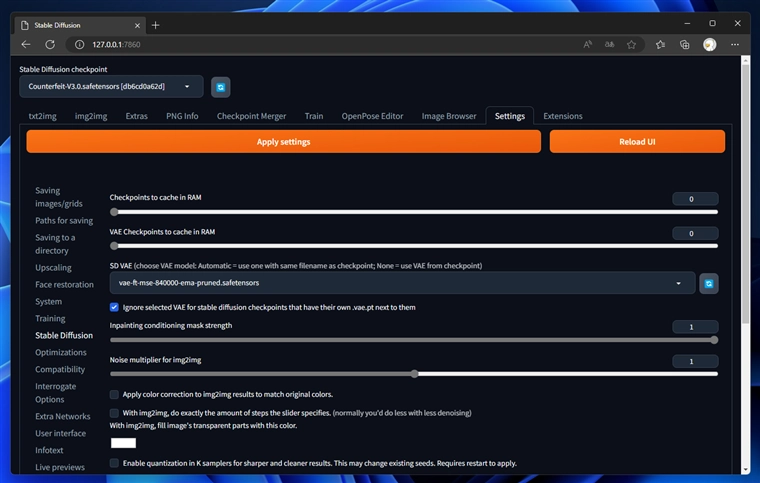Viewport: 760px width, 483px height.
Task: Open the Stable Diffusion checkpoint dropdown
Action: pos(111,87)
